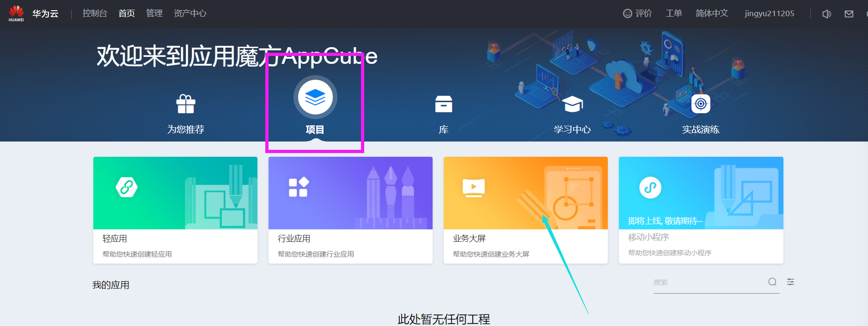This screenshot has width=868, height=326.
Task: Click the Huawei logo
Action: pos(16,13)
